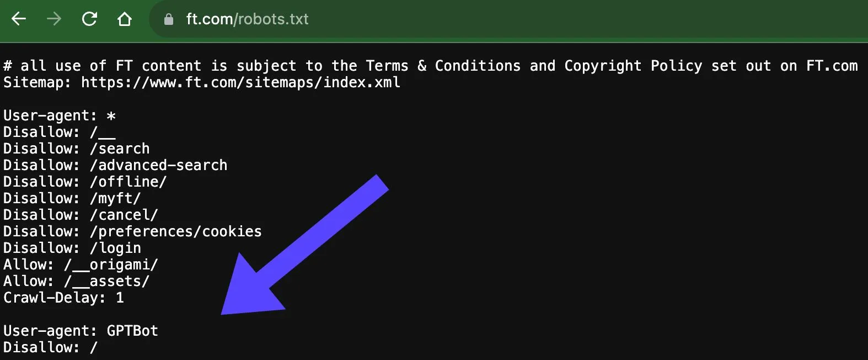The image size is (868, 360).
Task: Click the 'Crawl-Delay: 1' line
Action: pos(63,298)
